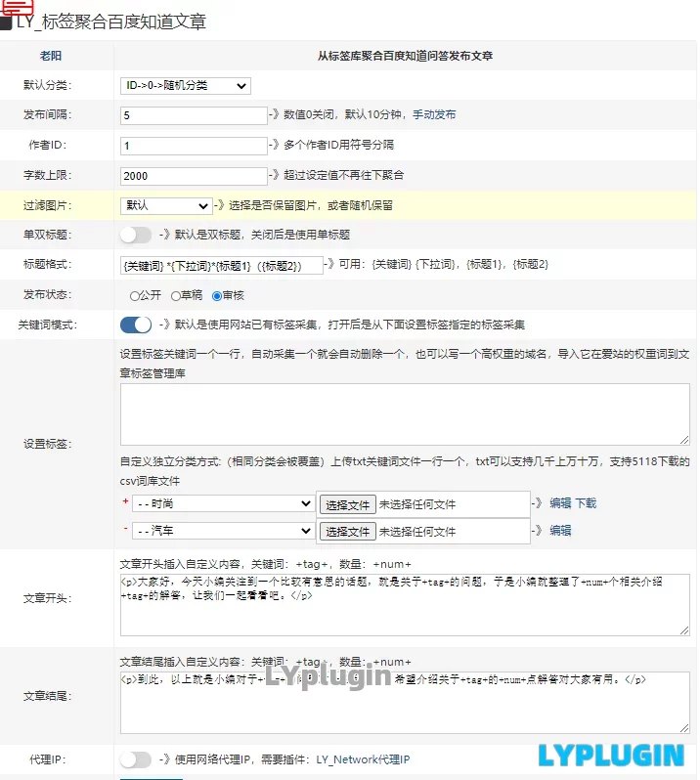Open the 手动发布 link
Screen dimensions: 700x780
click(434, 114)
